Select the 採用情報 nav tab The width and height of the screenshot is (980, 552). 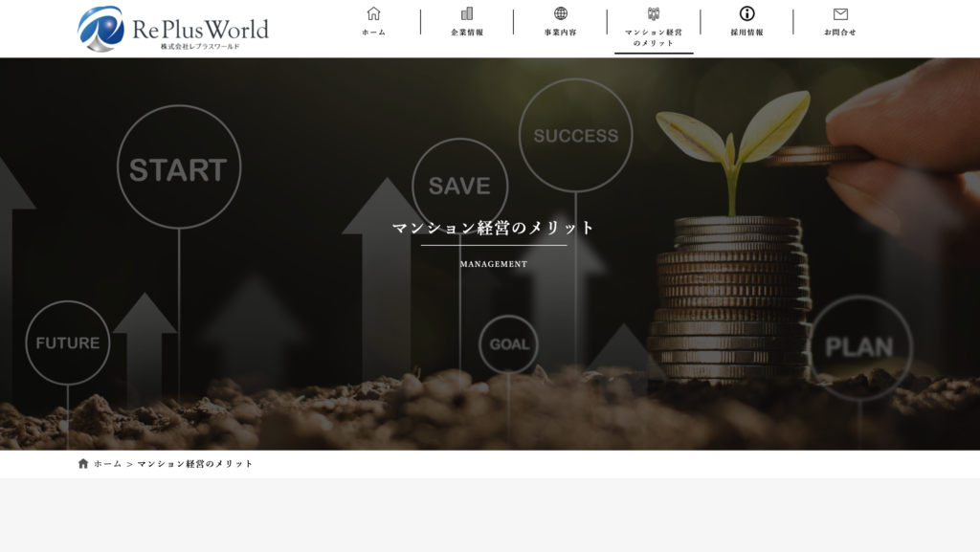pyautogui.click(x=746, y=31)
